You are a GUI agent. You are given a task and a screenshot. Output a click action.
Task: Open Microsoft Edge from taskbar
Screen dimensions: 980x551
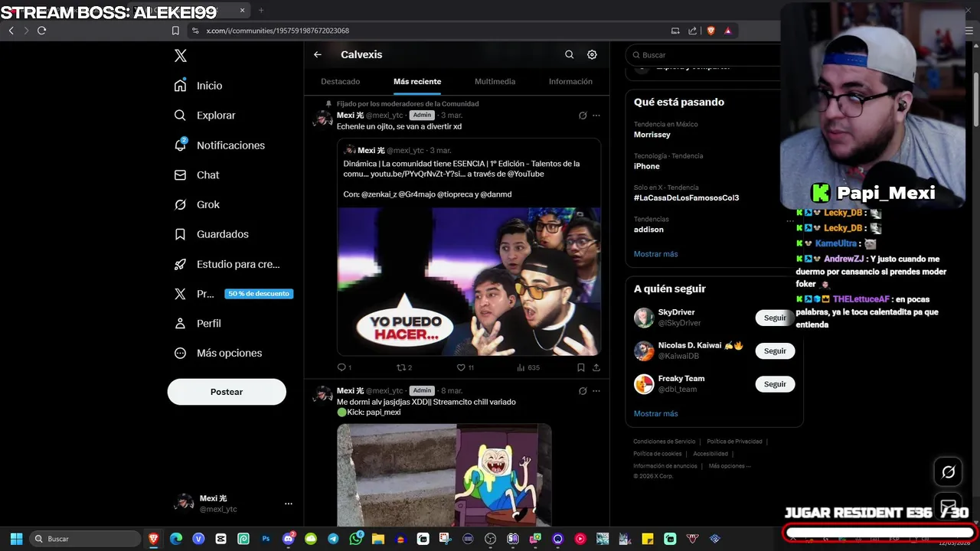[176, 539]
